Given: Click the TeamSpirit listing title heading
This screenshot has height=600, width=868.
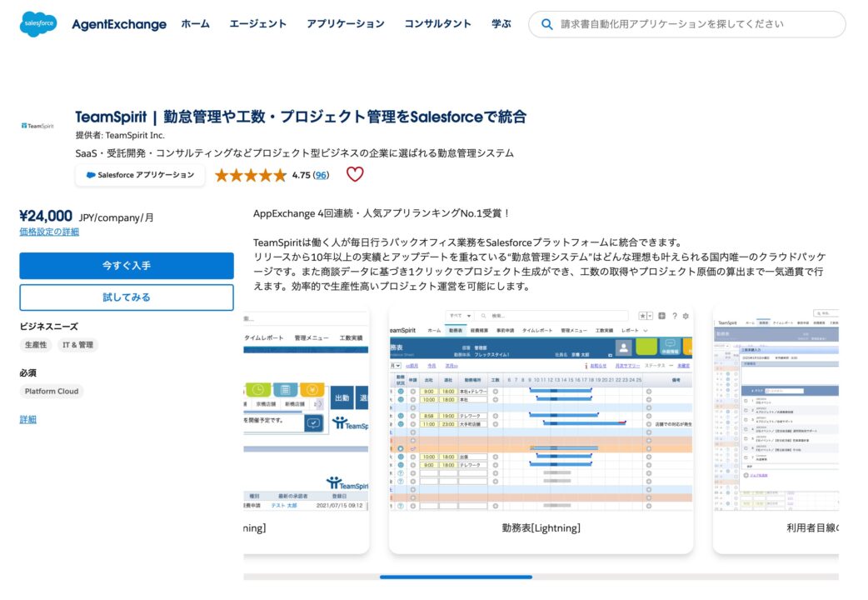Looking at the screenshot, I should [301, 117].
